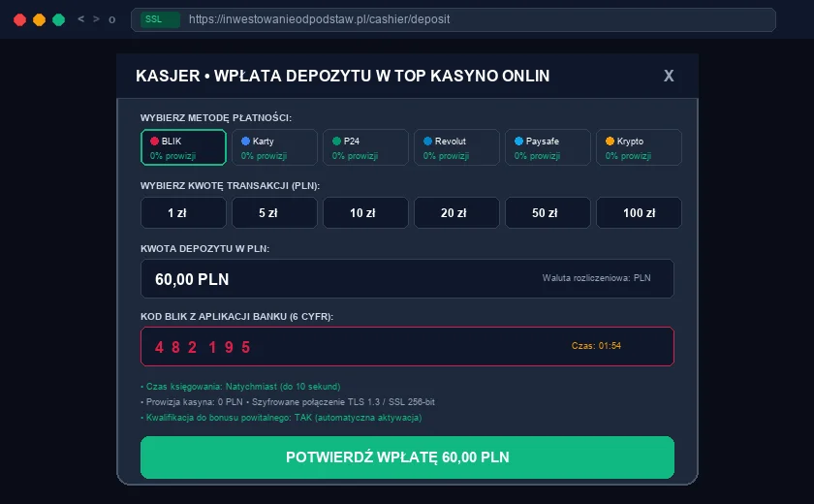Click the browser reload icon
814x504 pixels.
point(111,19)
